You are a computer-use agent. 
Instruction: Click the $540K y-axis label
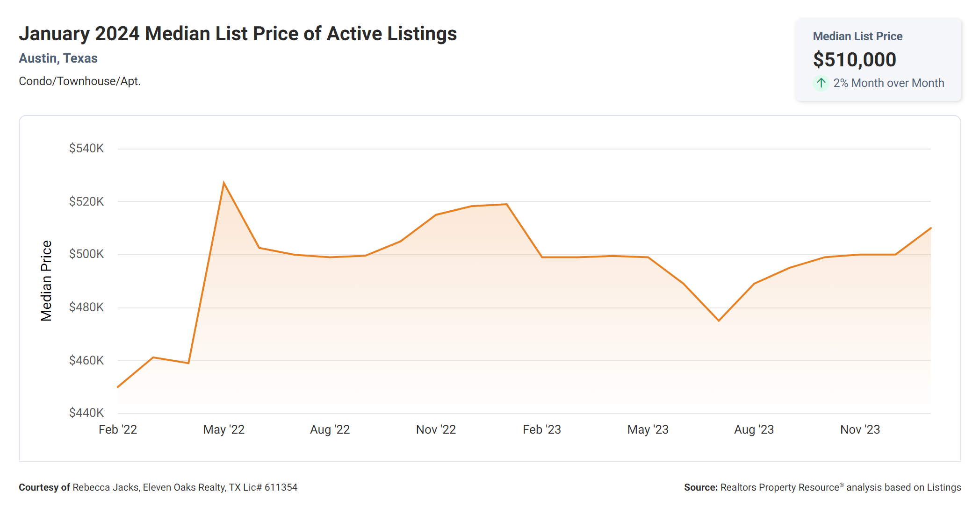86,149
